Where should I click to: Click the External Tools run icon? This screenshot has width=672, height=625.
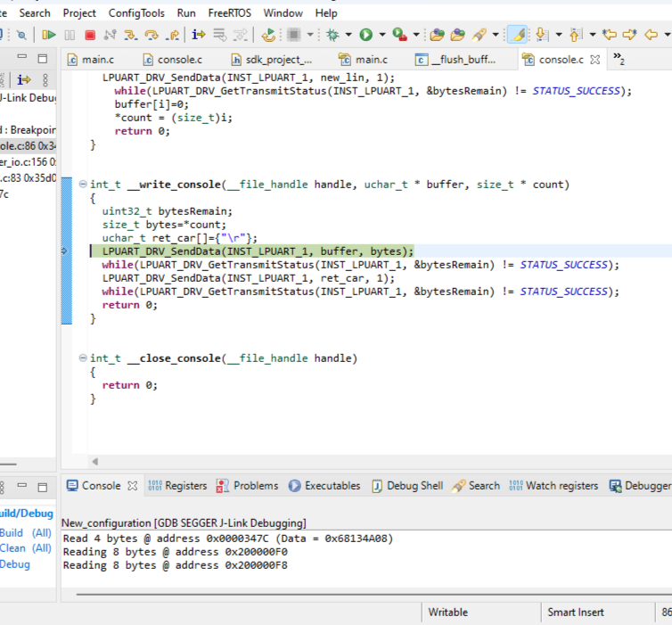400,35
